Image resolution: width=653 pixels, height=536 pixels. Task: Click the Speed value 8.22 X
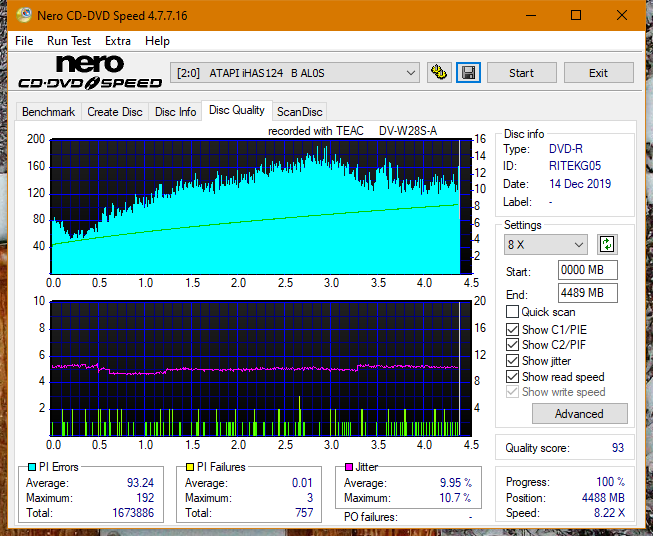click(x=609, y=513)
